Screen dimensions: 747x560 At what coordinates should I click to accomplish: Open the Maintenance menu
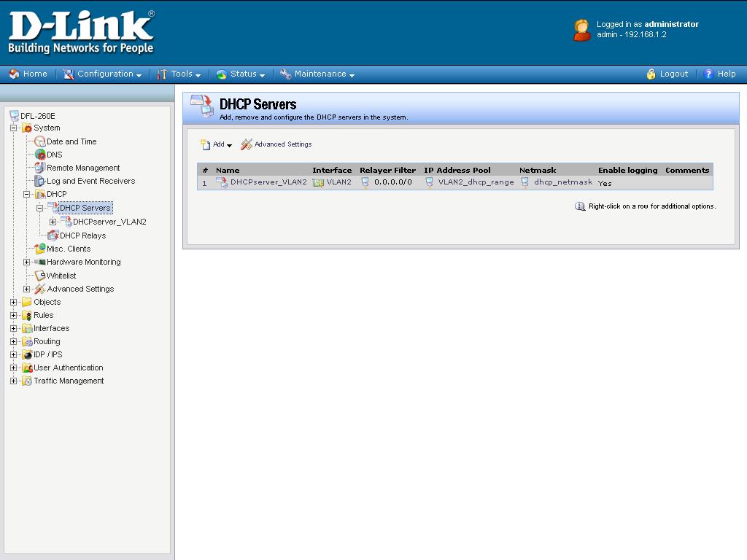pos(317,74)
